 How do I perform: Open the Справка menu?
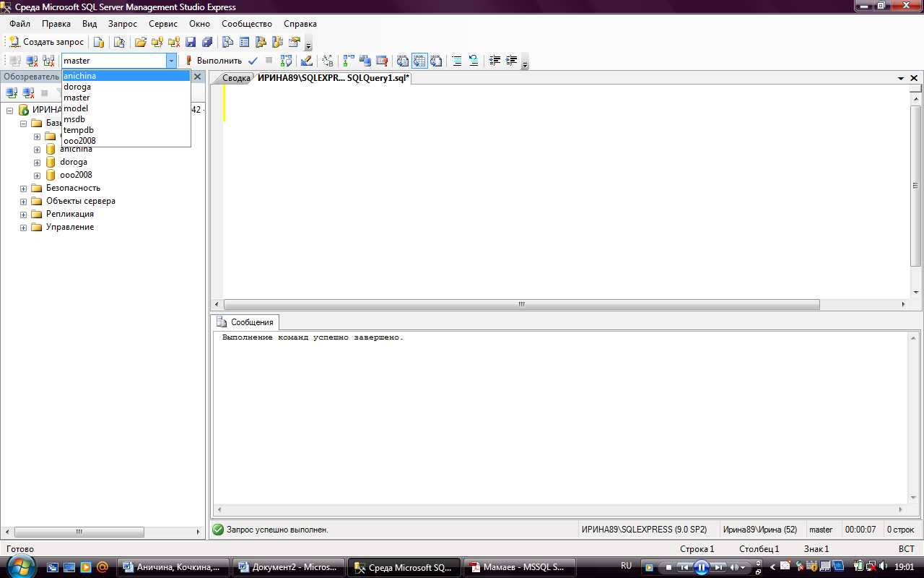300,24
